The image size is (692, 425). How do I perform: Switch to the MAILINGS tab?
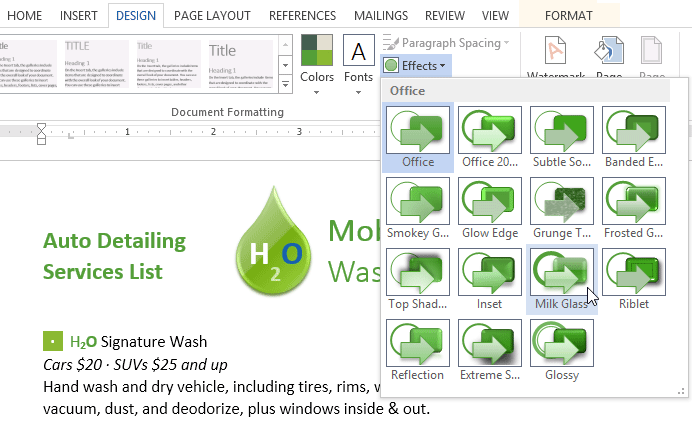[381, 16]
